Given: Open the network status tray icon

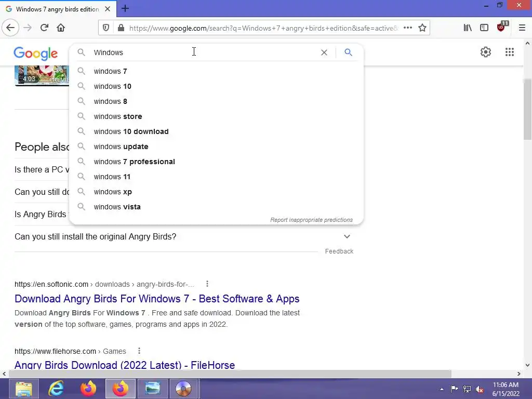Looking at the screenshot, I should pyautogui.click(x=467, y=389).
